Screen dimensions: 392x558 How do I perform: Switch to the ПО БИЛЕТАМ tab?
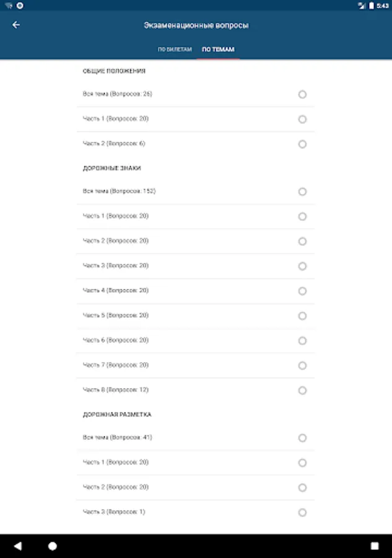[x=175, y=49]
